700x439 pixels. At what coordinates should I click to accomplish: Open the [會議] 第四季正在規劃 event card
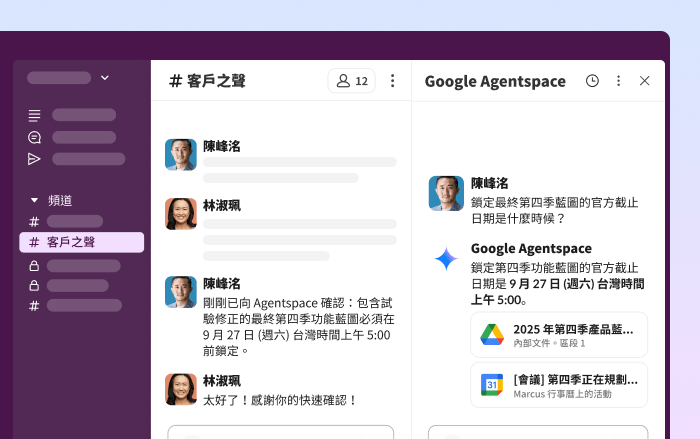558,385
